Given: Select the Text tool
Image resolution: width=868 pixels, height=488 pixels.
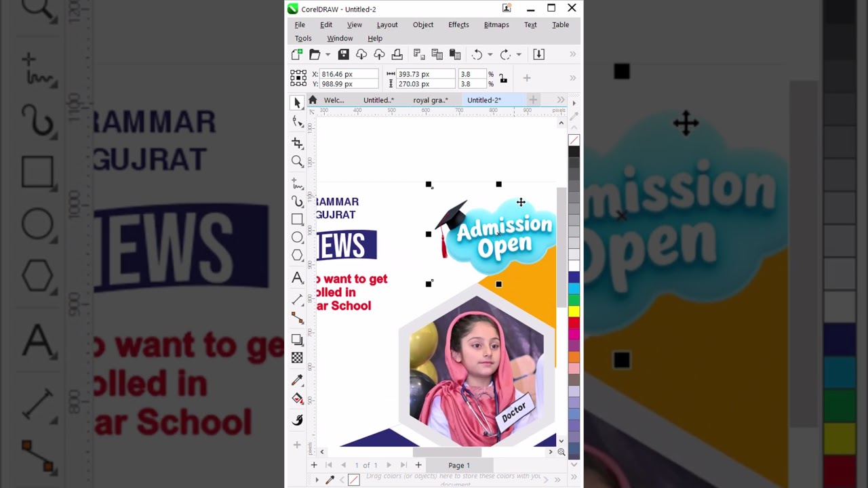Looking at the screenshot, I should click(297, 278).
